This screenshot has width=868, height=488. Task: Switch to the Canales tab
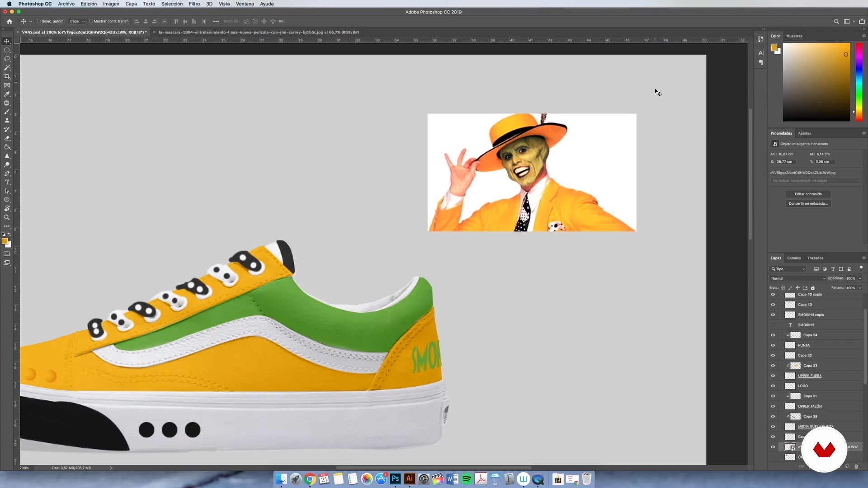794,258
